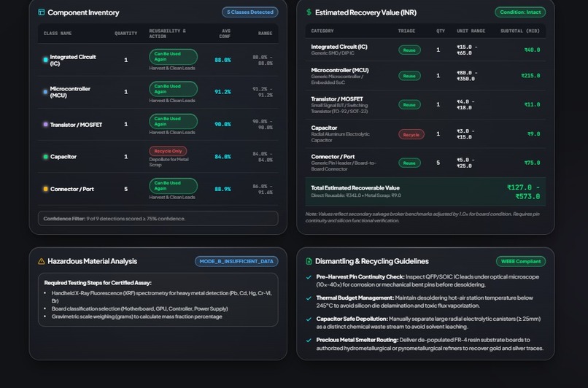Click the checkmark next to Pre-Harvest Pin Continuity Check

coord(309,277)
